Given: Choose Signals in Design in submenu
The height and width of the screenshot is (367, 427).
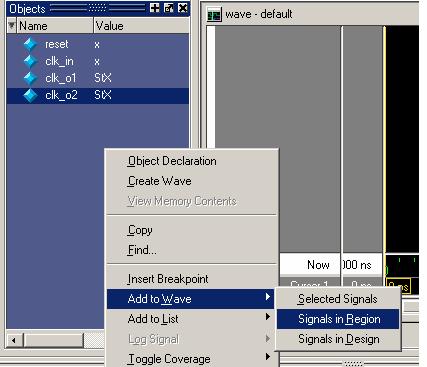Looking at the screenshot, I should click(339, 339).
